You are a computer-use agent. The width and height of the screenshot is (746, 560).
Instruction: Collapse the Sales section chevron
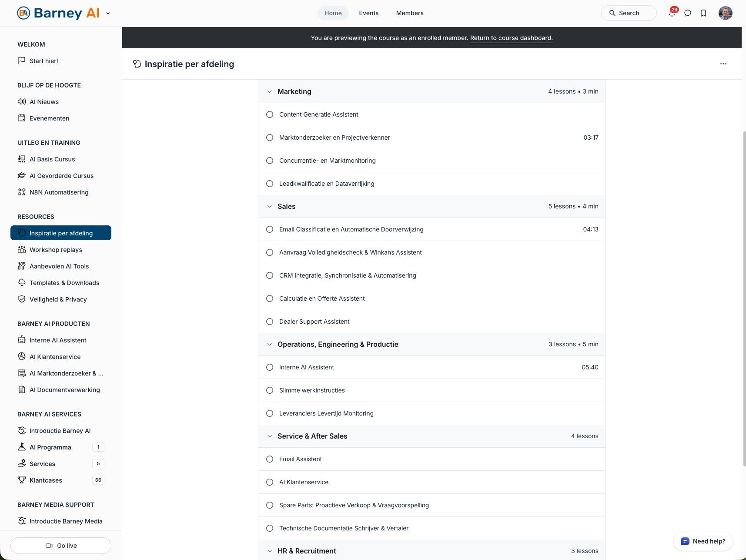(270, 207)
